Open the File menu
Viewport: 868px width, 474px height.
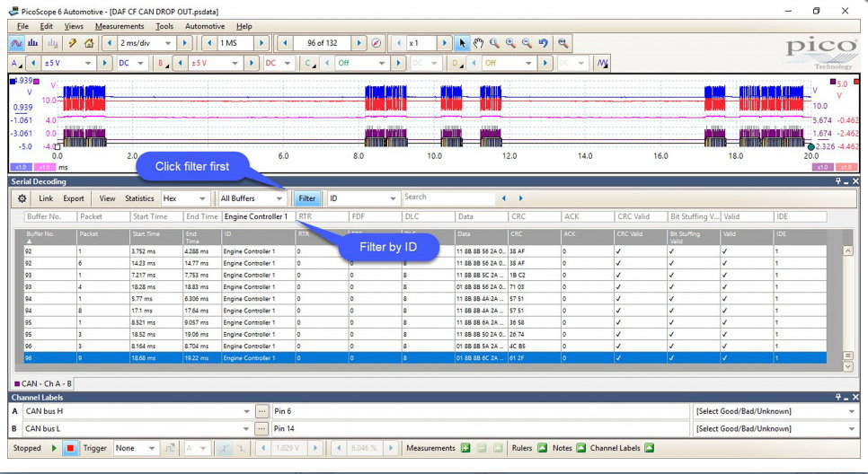point(22,26)
